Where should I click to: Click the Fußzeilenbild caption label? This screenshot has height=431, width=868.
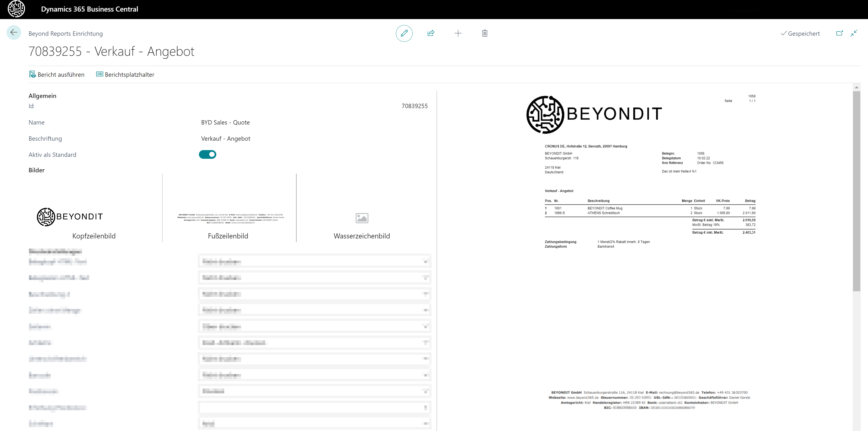coord(228,236)
